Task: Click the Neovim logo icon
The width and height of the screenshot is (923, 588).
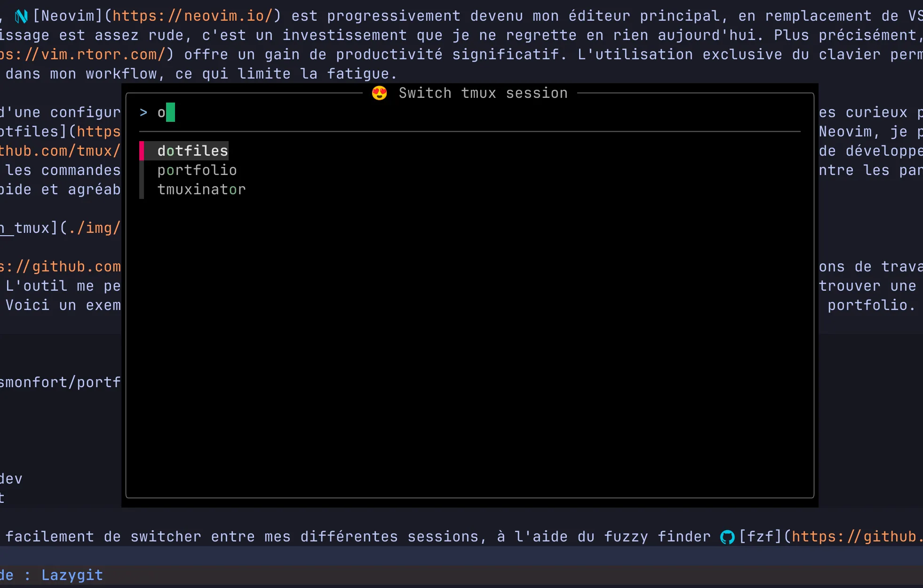Action: click(x=21, y=16)
